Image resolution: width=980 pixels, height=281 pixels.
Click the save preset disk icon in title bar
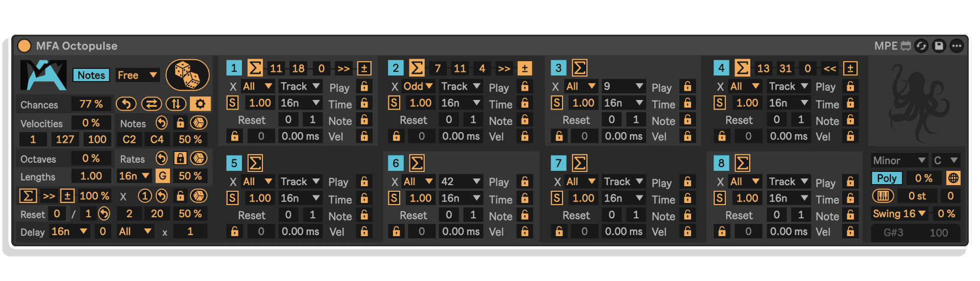(939, 46)
